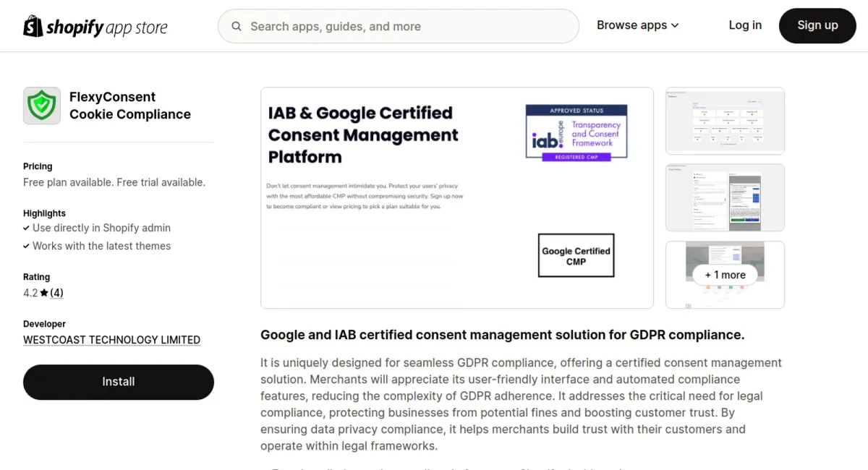Open the first screenshot thumbnail
868x470 pixels.
coord(724,121)
